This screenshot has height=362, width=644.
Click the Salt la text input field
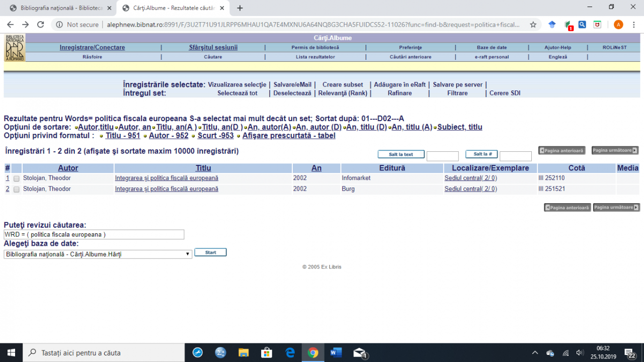[x=442, y=156]
